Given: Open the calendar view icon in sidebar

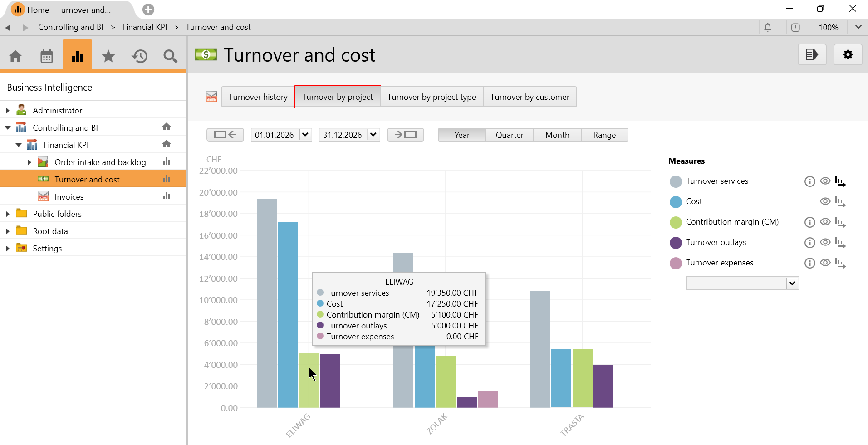Looking at the screenshot, I should [x=47, y=56].
